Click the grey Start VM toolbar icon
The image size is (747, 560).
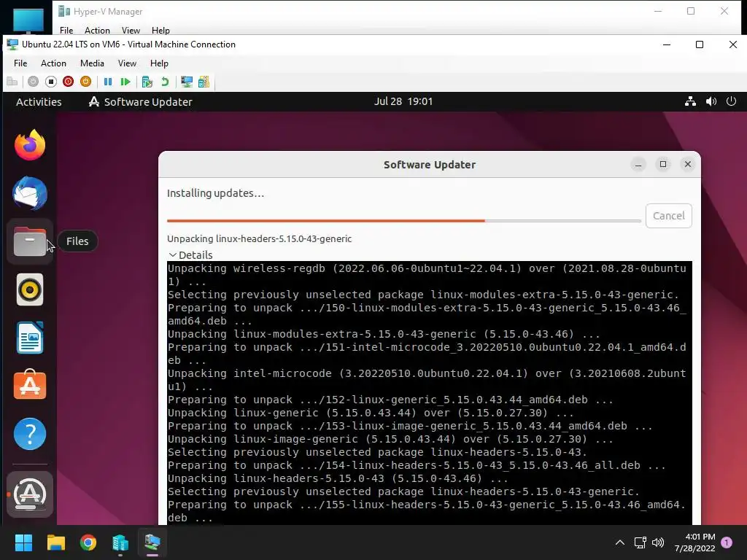click(x=33, y=82)
